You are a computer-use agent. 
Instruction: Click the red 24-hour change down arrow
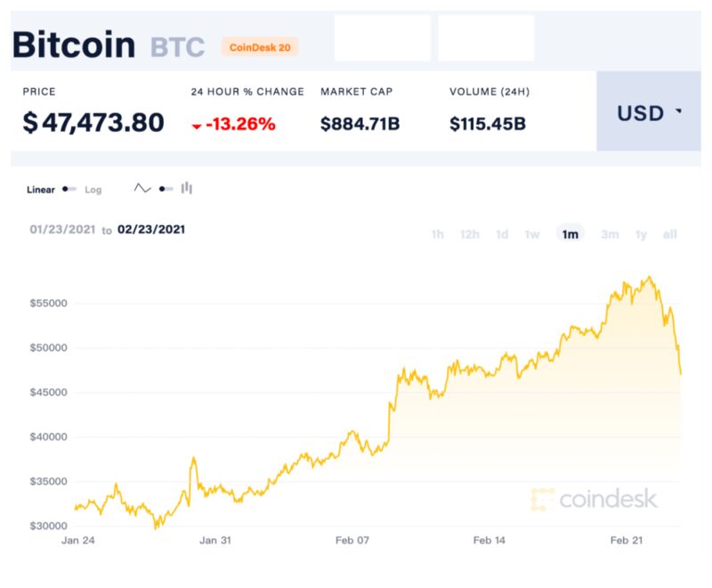(x=197, y=126)
